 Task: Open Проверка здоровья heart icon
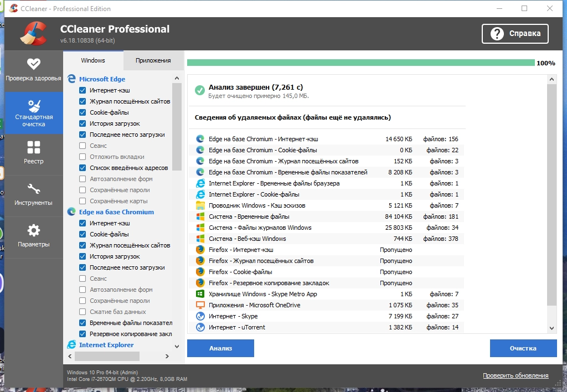click(x=34, y=64)
